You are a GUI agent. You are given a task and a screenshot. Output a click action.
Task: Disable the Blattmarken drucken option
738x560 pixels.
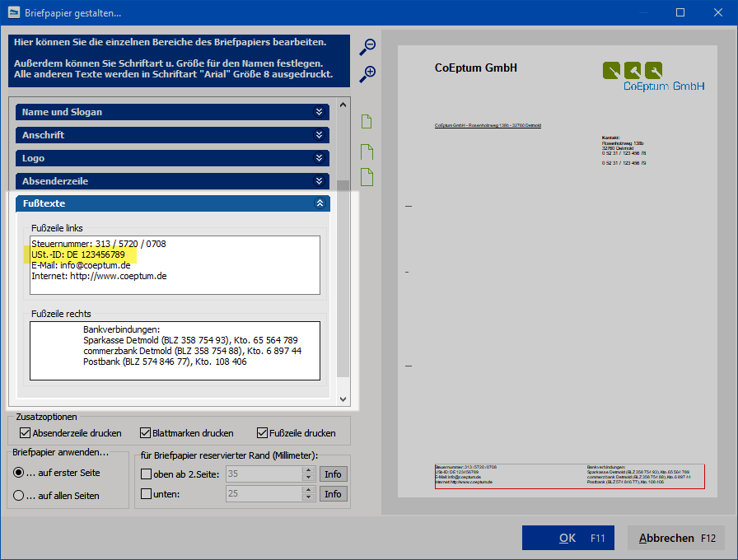coord(146,433)
